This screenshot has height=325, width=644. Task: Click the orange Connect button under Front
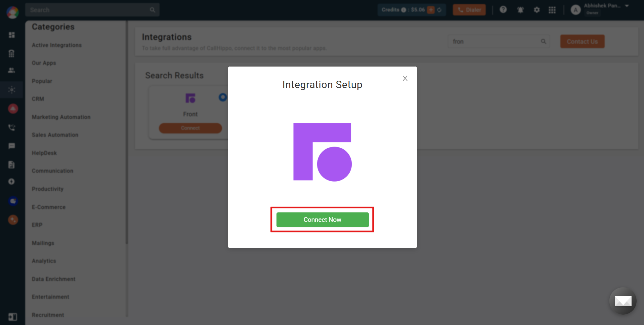(x=190, y=128)
